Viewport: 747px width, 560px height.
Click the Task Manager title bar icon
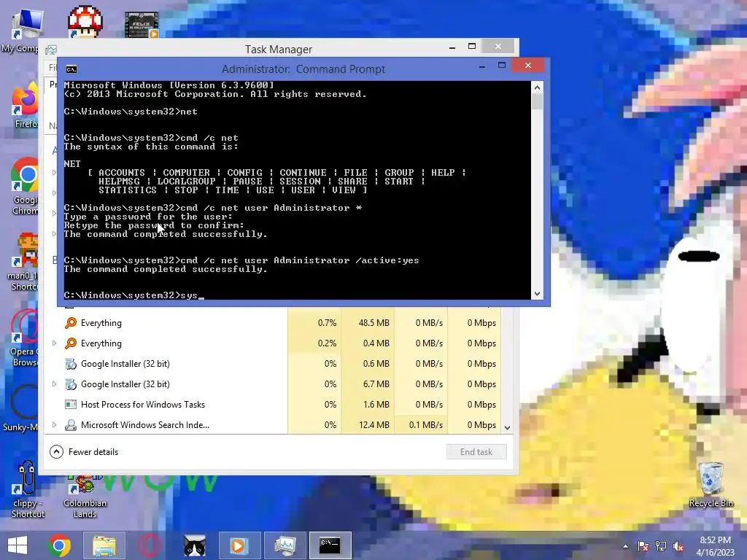(x=51, y=50)
